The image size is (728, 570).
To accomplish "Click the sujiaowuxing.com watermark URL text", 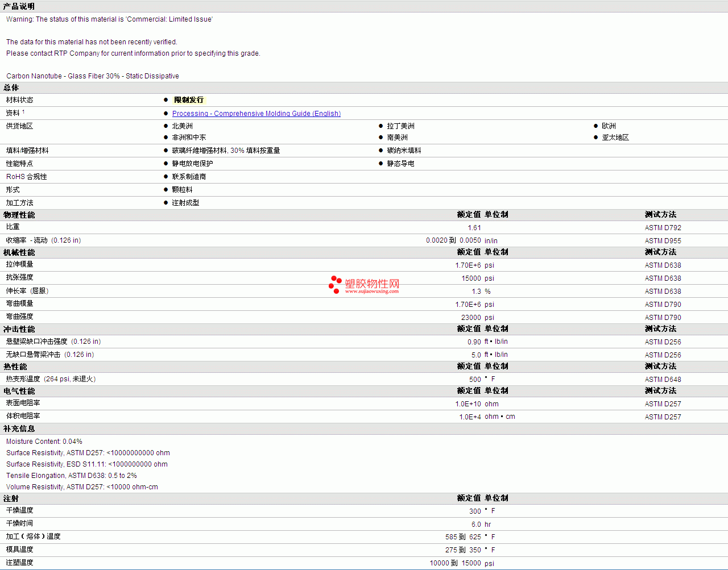I will (x=371, y=292).
